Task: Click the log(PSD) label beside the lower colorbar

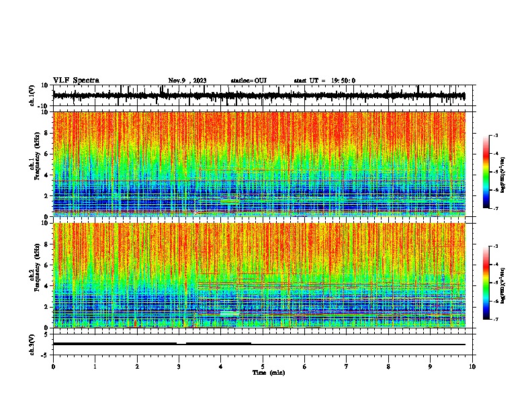Action: click(503, 286)
